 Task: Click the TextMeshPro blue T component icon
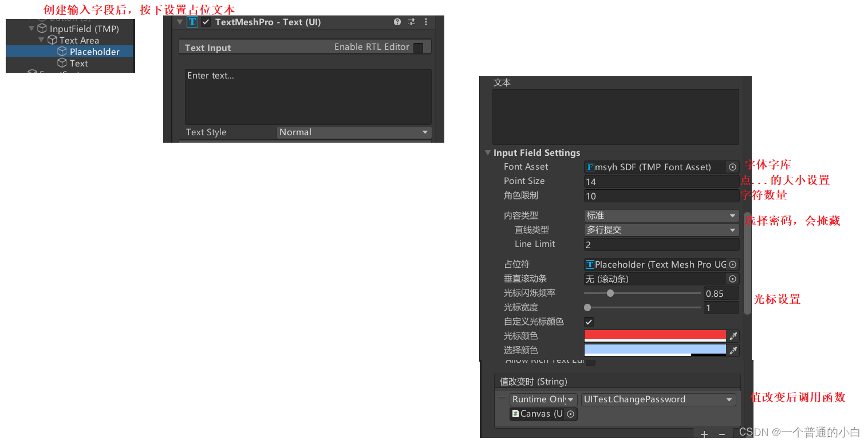click(x=192, y=22)
